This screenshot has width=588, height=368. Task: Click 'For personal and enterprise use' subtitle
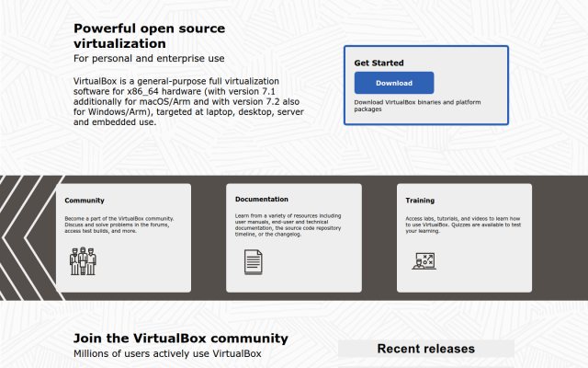click(149, 59)
